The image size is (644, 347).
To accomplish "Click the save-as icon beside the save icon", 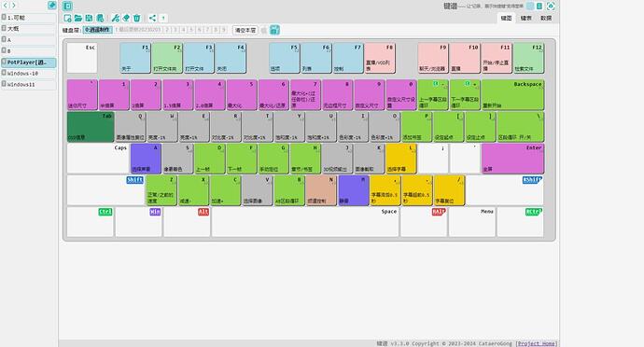I will [100, 18].
